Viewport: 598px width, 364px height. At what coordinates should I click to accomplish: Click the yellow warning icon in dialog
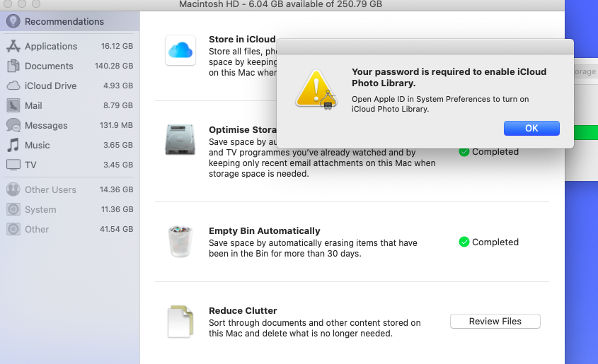tap(316, 89)
